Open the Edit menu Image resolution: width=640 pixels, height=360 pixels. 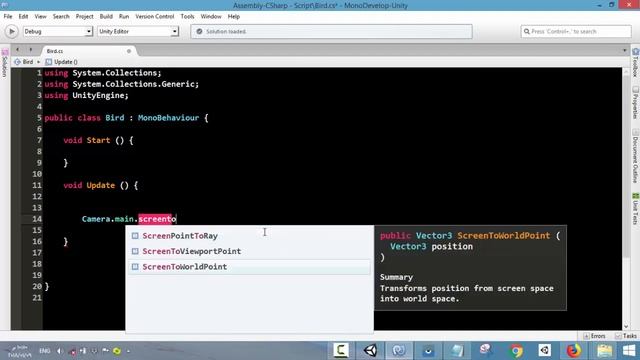23,16
